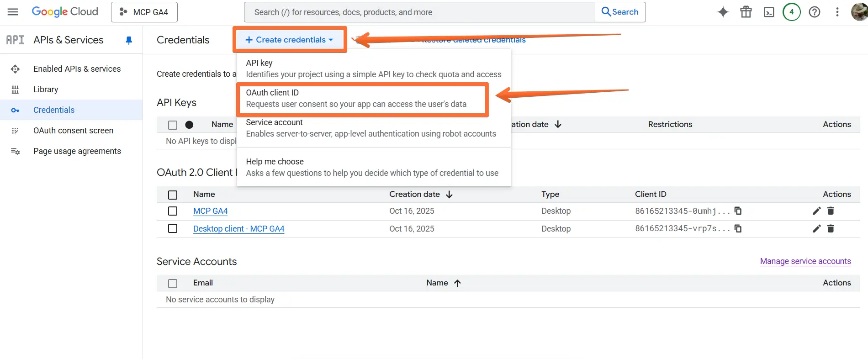Click the OAuth consent screen icon
The image size is (868, 359).
coord(15,131)
